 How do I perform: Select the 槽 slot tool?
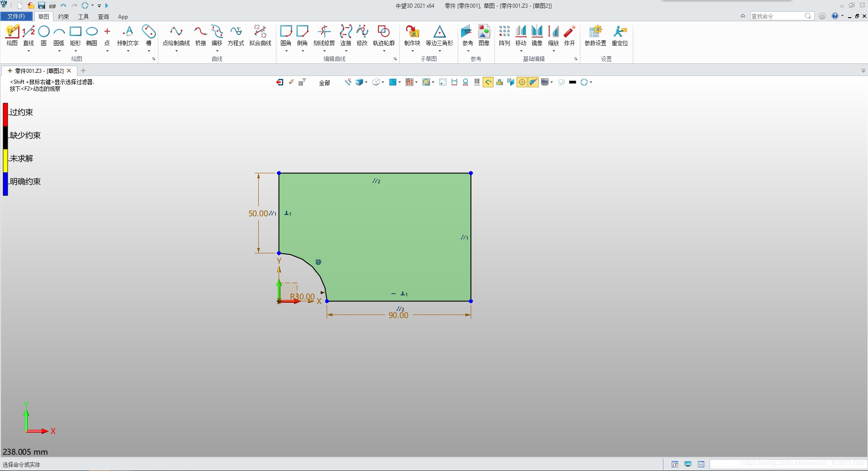(149, 35)
